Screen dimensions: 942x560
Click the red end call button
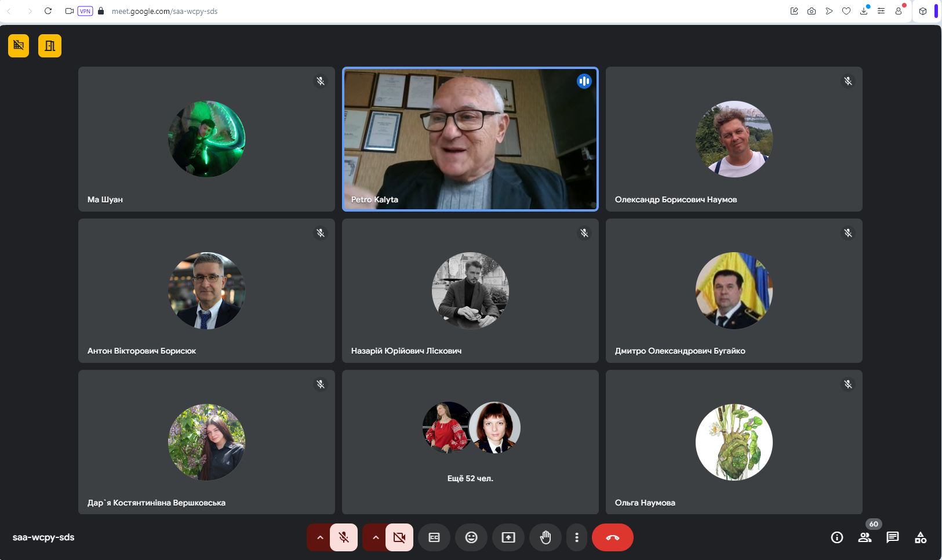click(x=612, y=537)
